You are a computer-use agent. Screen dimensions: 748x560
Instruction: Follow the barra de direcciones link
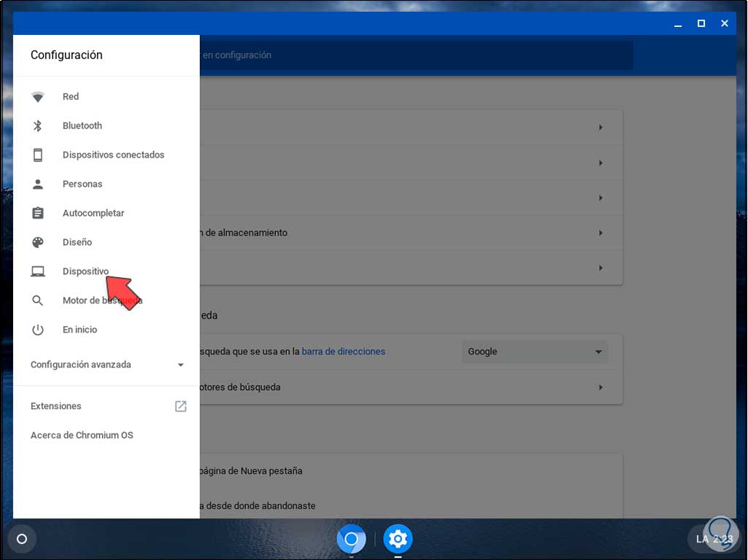tap(344, 351)
